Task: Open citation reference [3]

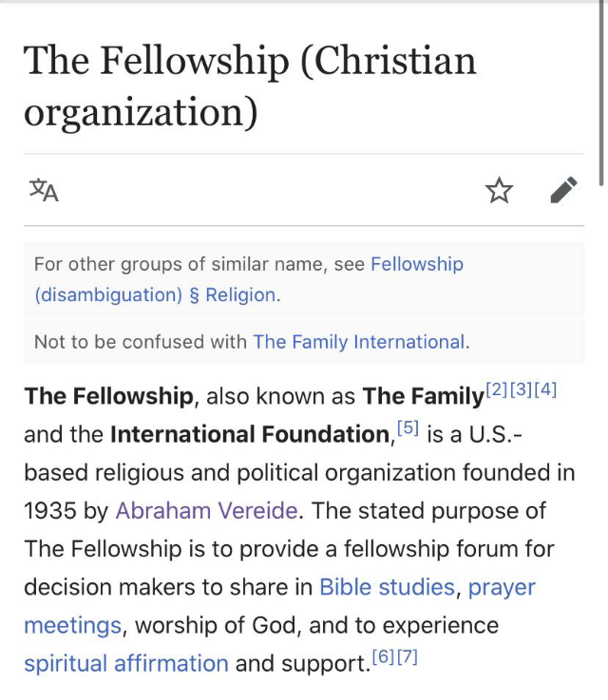Action: [521, 389]
